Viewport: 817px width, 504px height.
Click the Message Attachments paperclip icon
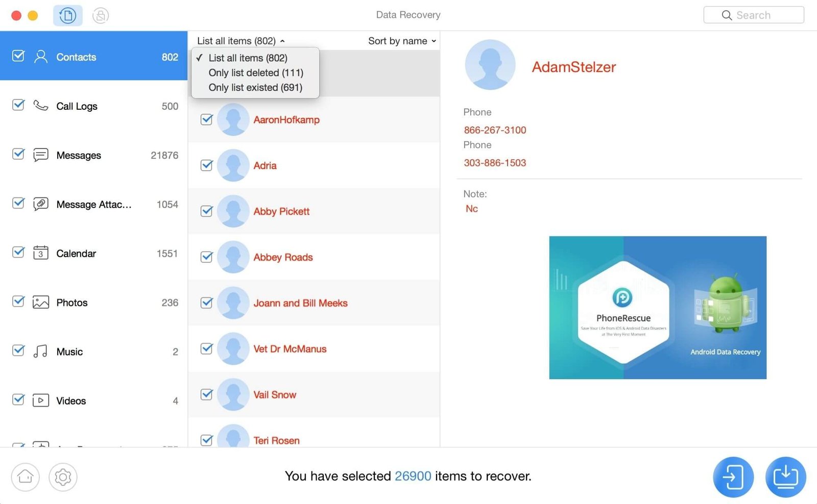click(41, 204)
